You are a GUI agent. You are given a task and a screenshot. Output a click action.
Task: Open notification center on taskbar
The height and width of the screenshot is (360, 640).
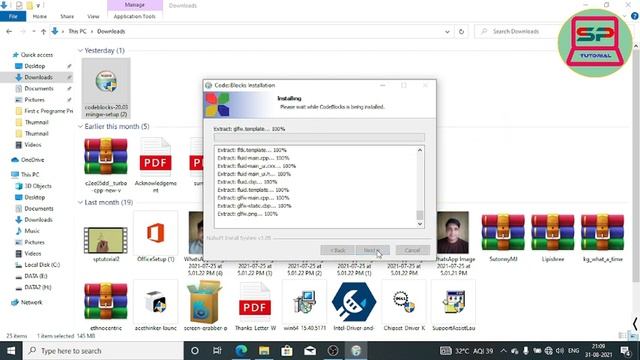click(626, 351)
